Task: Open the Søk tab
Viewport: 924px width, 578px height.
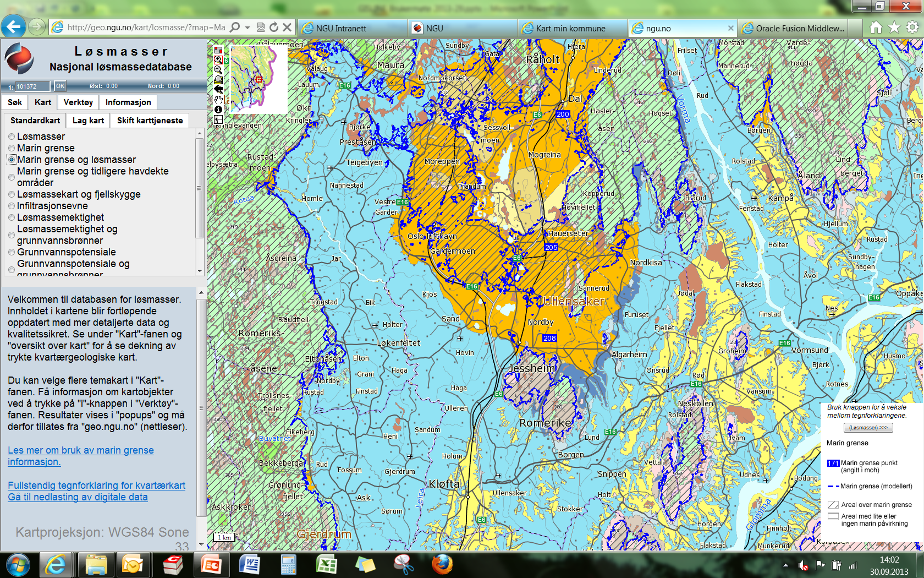Action: (15, 102)
